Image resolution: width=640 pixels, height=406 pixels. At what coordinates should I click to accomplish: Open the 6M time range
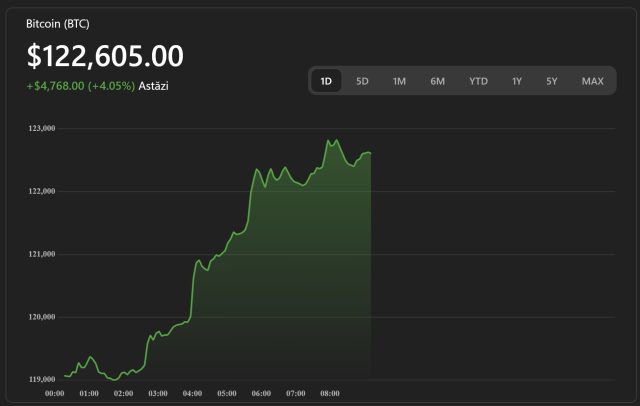[x=437, y=81]
